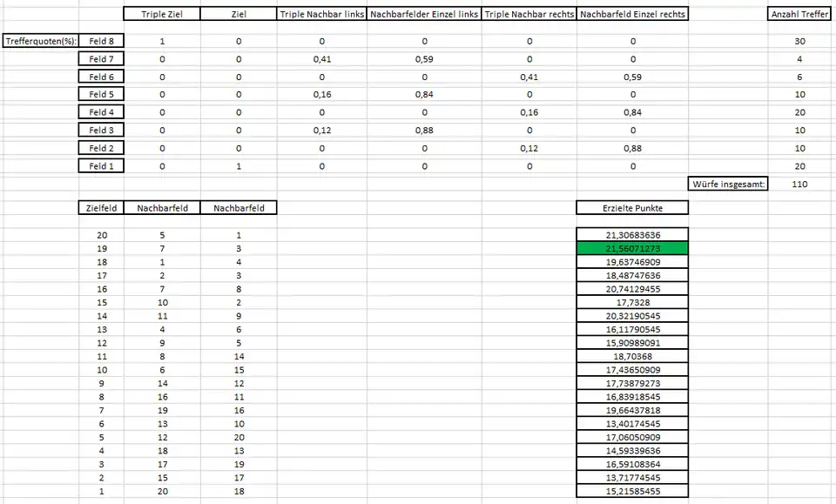Image resolution: width=836 pixels, height=504 pixels.
Task: Select the 'Triple Nachbar links' header
Action: pos(321,14)
